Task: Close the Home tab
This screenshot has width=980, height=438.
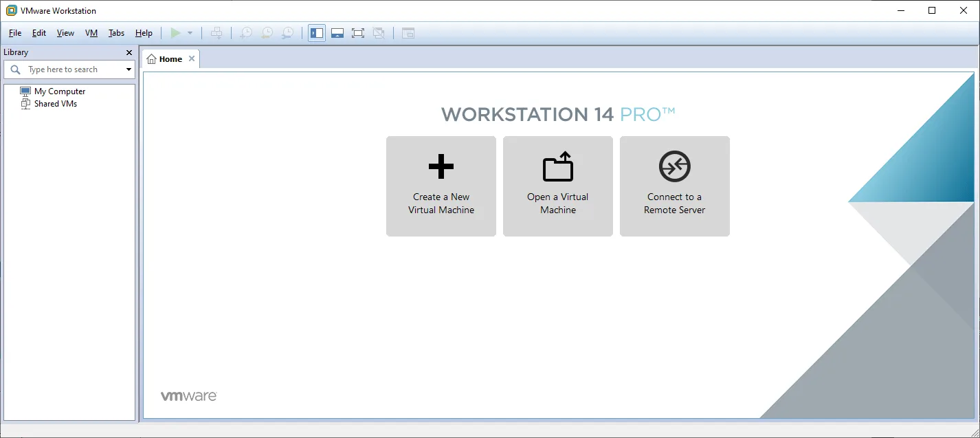Action: (x=192, y=58)
